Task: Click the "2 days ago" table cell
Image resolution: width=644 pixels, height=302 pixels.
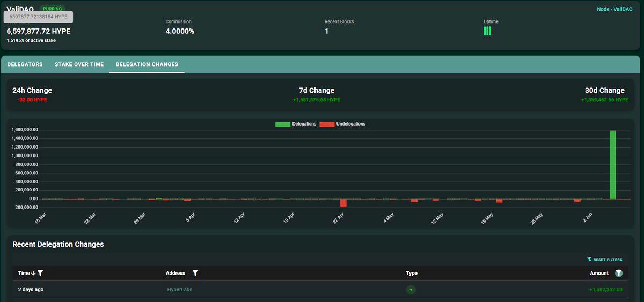Action: tap(31, 290)
